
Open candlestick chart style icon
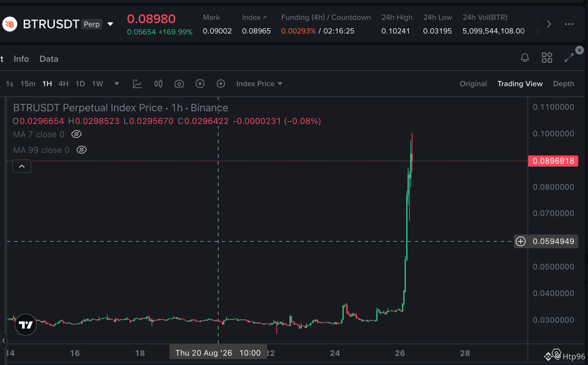pos(158,84)
